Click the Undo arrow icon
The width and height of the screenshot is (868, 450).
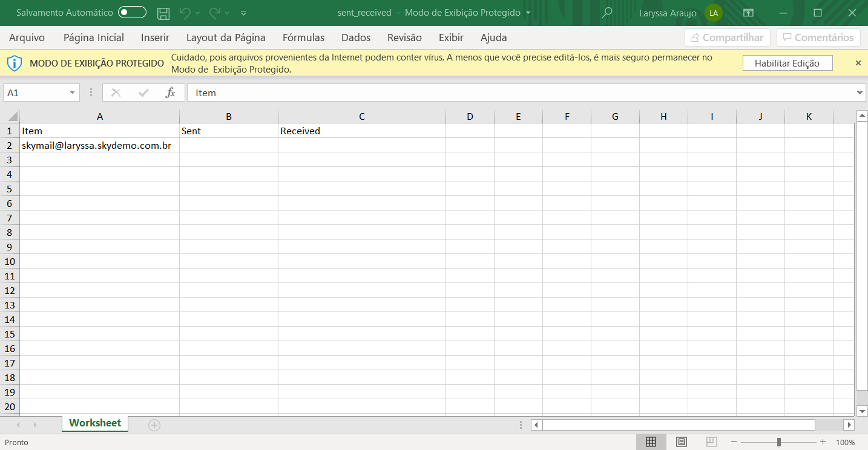pyautogui.click(x=185, y=13)
